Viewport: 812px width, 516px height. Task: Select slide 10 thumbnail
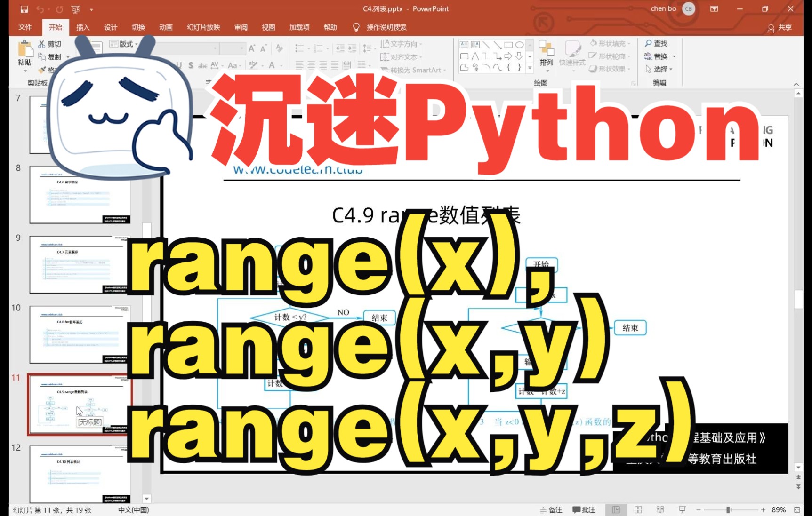[80, 334]
